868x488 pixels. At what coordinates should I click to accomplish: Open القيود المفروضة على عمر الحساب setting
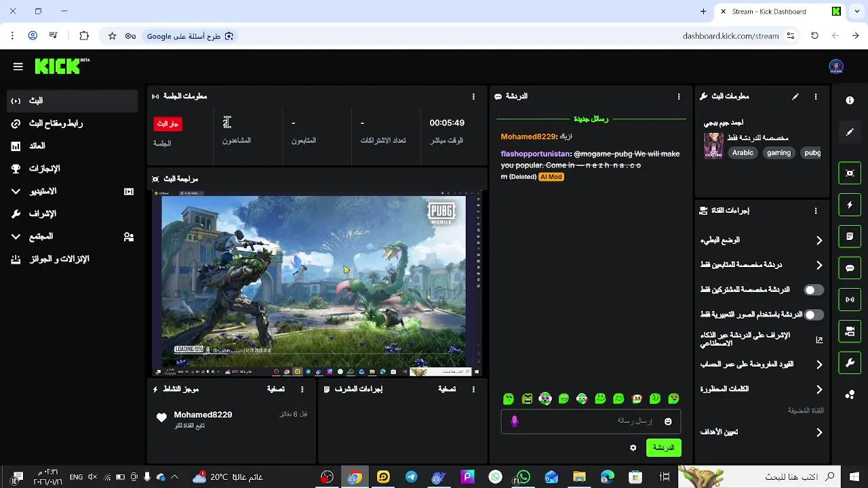(x=762, y=365)
